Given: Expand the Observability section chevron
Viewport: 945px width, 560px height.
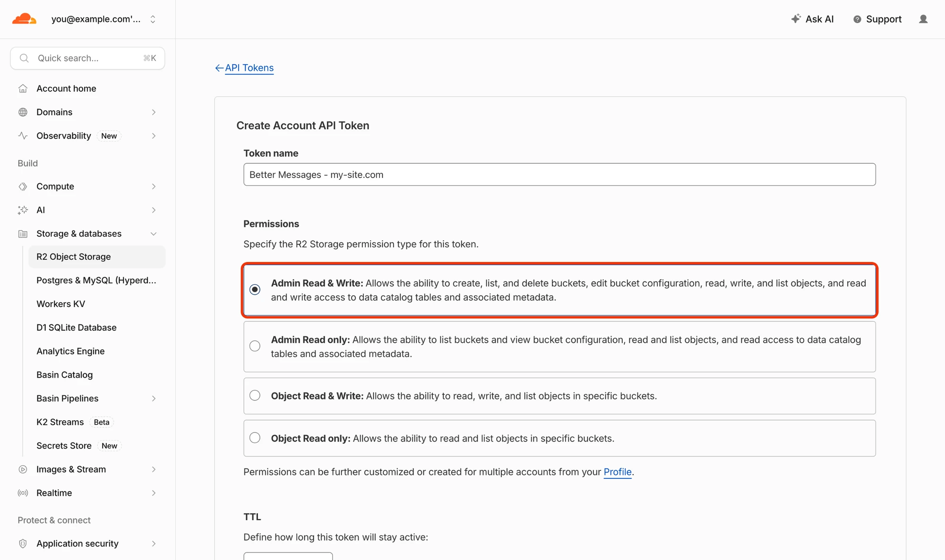Looking at the screenshot, I should pyautogui.click(x=154, y=136).
